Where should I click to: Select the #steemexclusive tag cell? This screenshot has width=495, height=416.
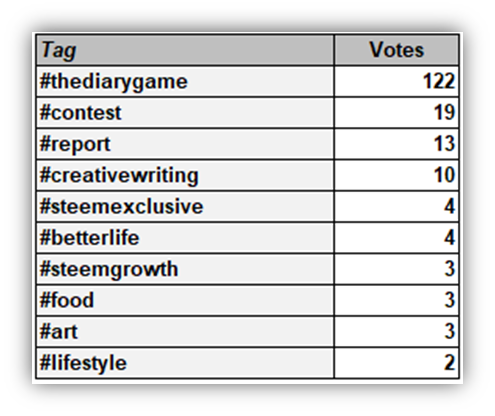(x=185, y=207)
